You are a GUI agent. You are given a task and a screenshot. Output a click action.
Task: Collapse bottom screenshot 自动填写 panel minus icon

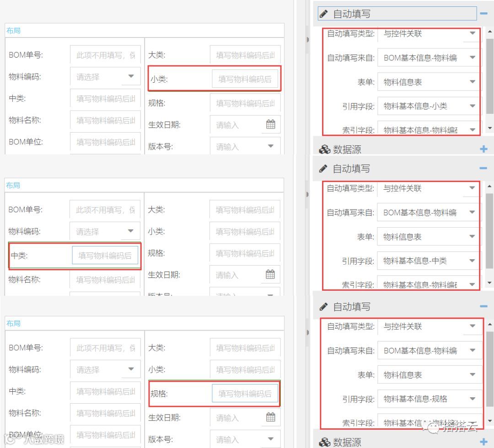pos(483,306)
